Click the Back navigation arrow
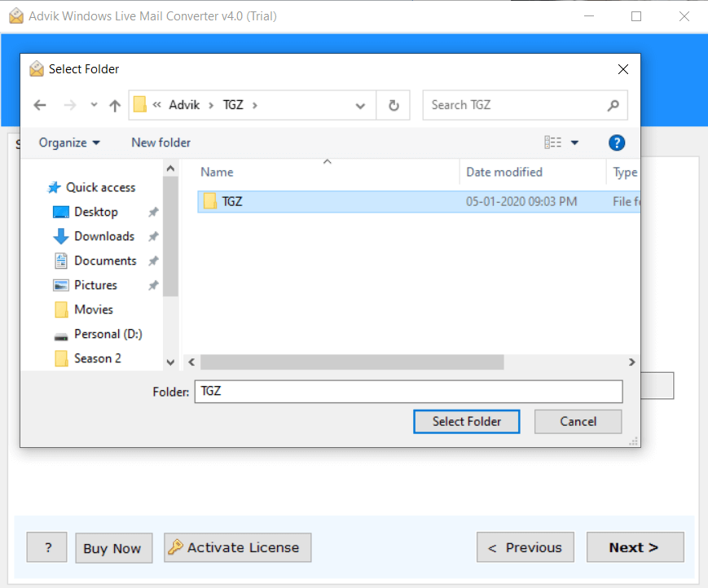 pos(39,104)
